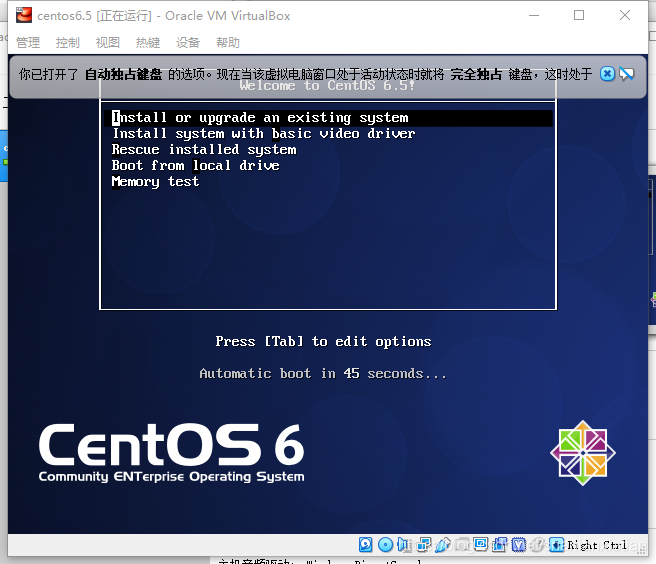Screen dimensions: 656x564
Task: Open the 设备 menu
Action: 188,42
